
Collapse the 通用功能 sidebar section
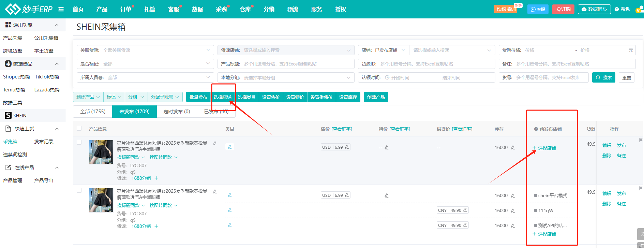point(57,25)
